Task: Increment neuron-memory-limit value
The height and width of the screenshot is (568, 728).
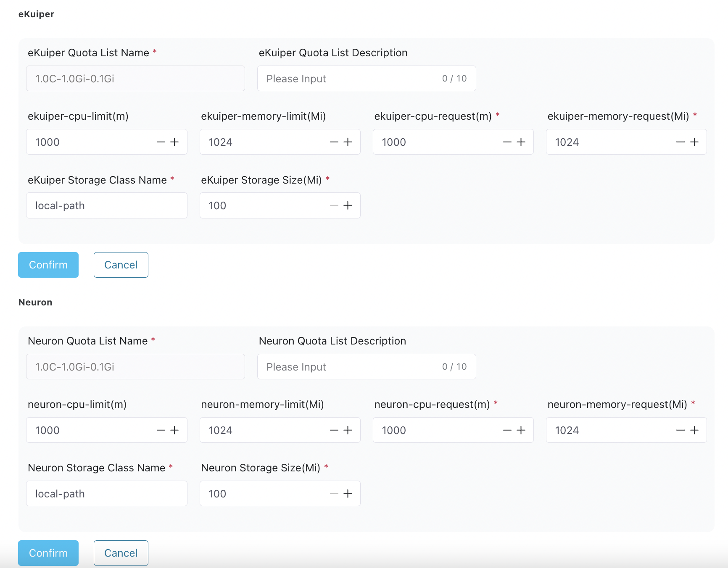Action: (x=348, y=430)
